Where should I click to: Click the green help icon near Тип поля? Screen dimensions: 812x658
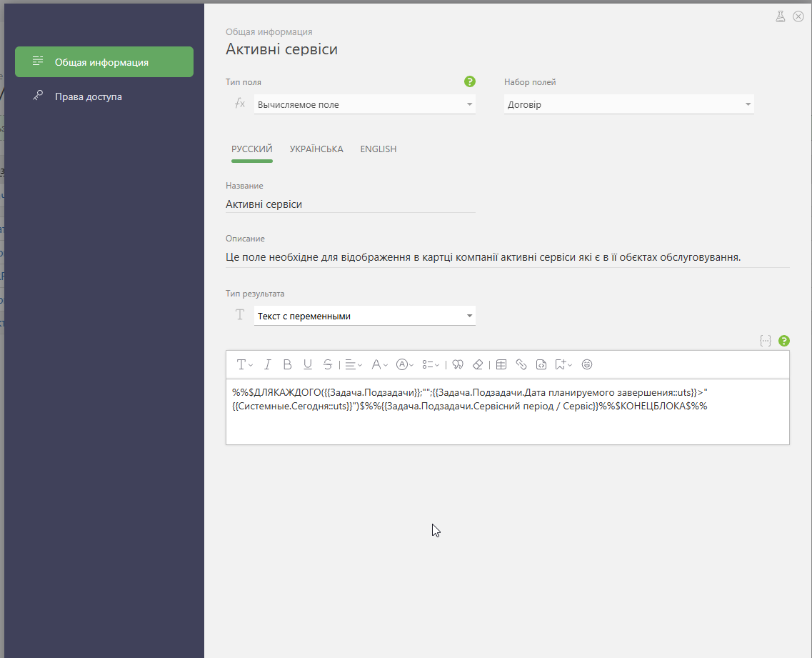470,81
